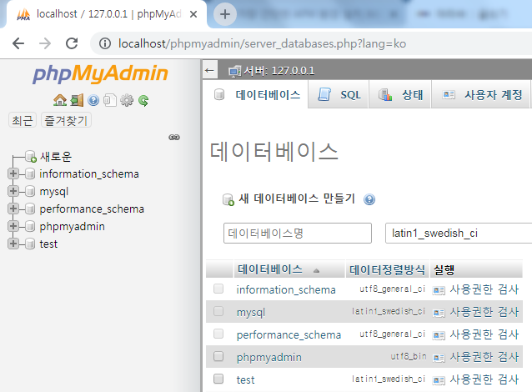The height and width of the screenshot is (392, 532).
Task: Click new database icon beside 새로운
Action: [31, 157]
